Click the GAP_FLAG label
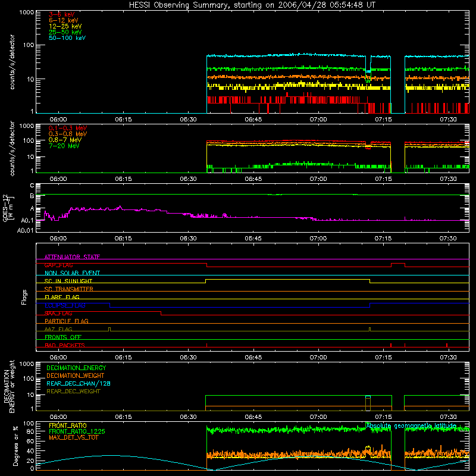The height and width of the screenshot is (476, 476). point(58,265)
